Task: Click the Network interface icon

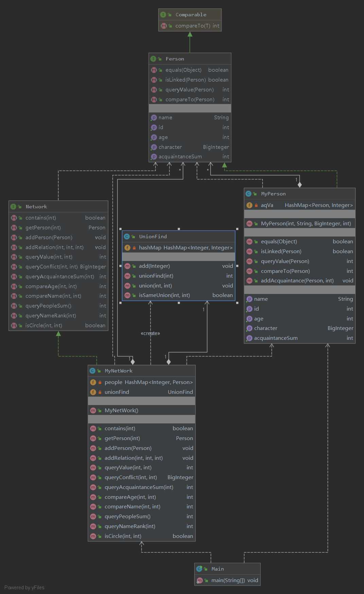Action: (x=13, y=207)
